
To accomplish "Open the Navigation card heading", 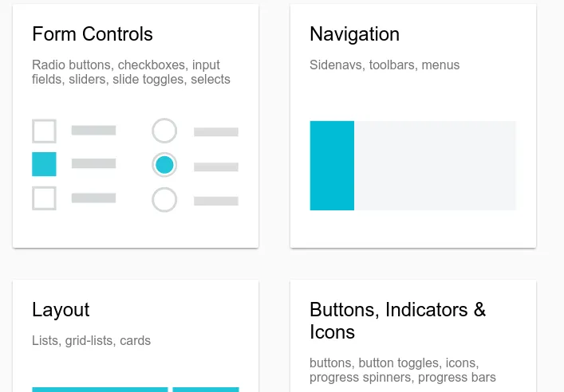I will pyautogui.click(x=354, y=34).
